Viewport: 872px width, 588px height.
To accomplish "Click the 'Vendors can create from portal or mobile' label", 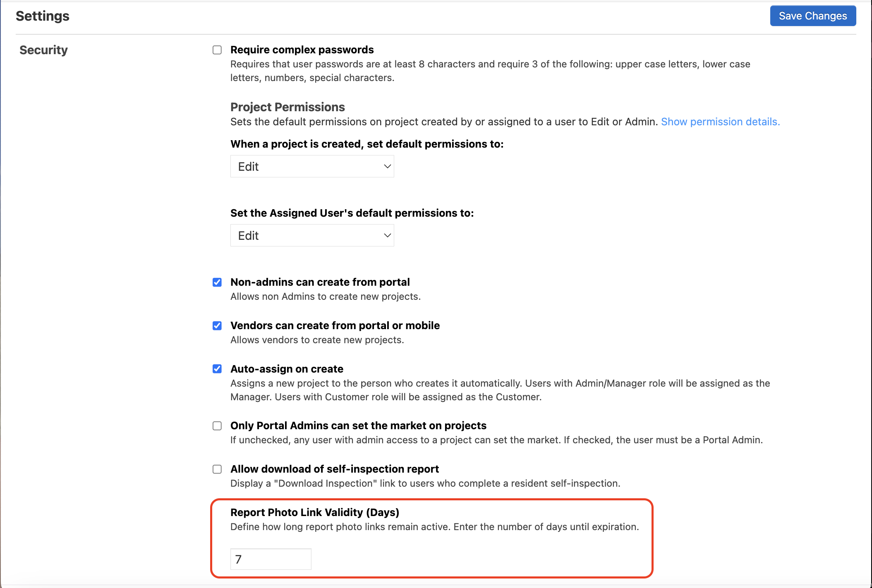I will click(335, 325).
